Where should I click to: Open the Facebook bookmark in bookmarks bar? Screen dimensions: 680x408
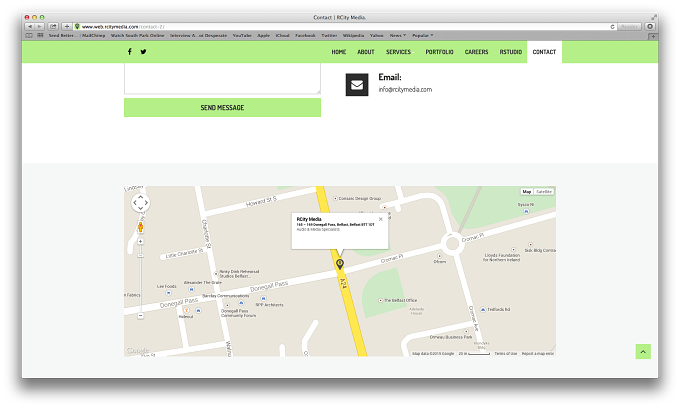305,36
